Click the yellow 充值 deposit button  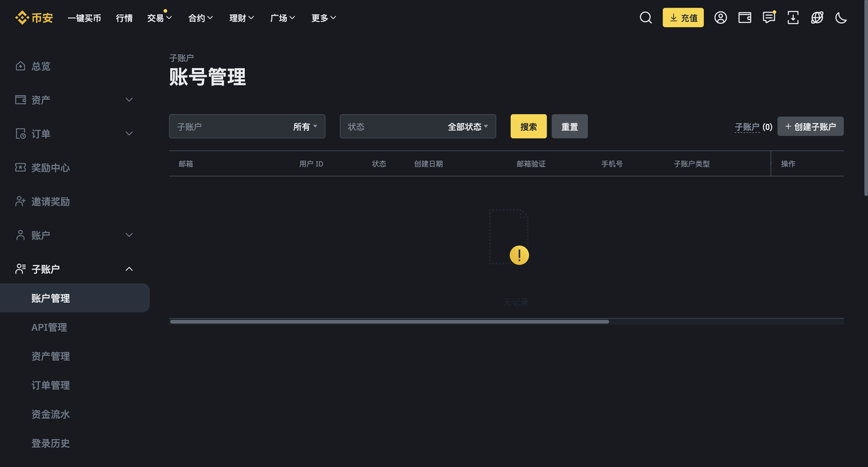683,18
